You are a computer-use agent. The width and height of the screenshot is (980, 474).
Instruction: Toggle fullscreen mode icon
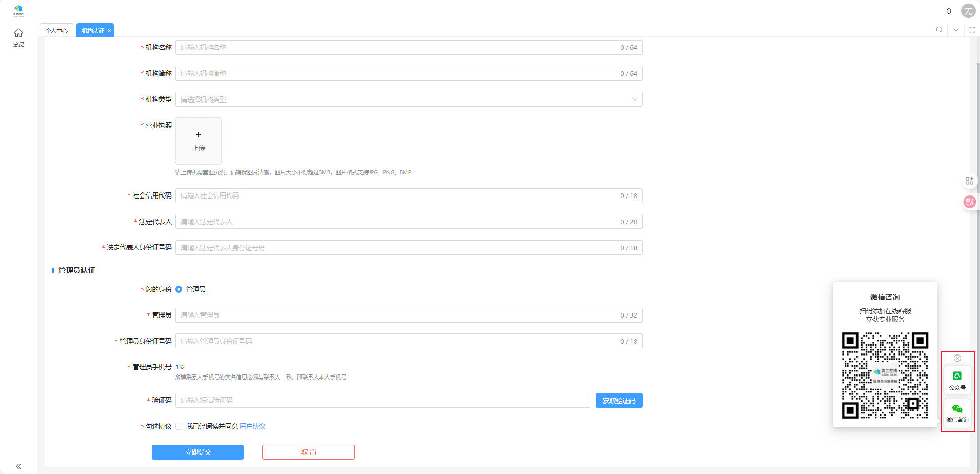972,30
